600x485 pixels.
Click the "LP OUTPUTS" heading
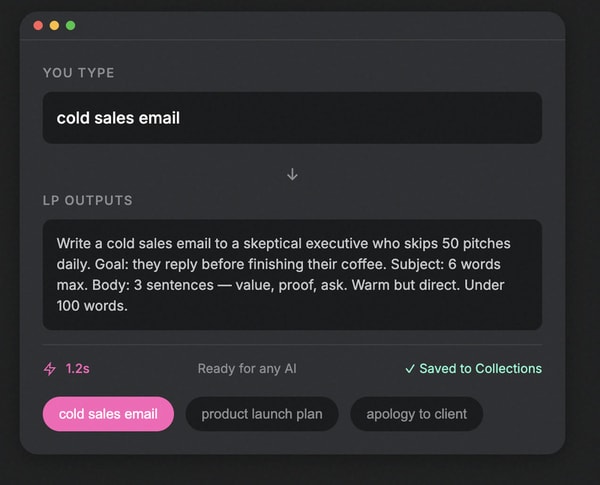click(x=88, y=200)
